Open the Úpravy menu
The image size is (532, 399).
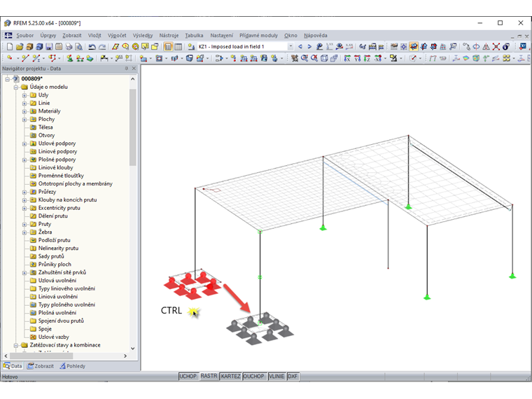48,35
